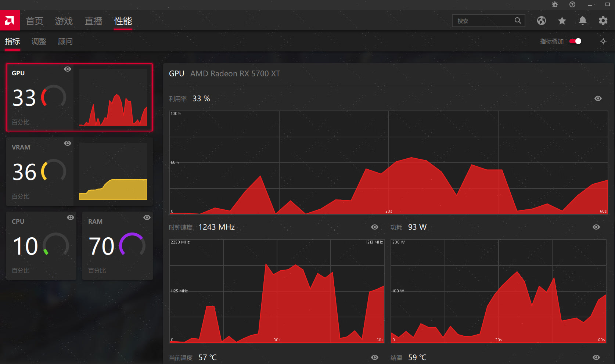Open the 直播 tab
Viewport: 615px width, 364px height.
93,21
